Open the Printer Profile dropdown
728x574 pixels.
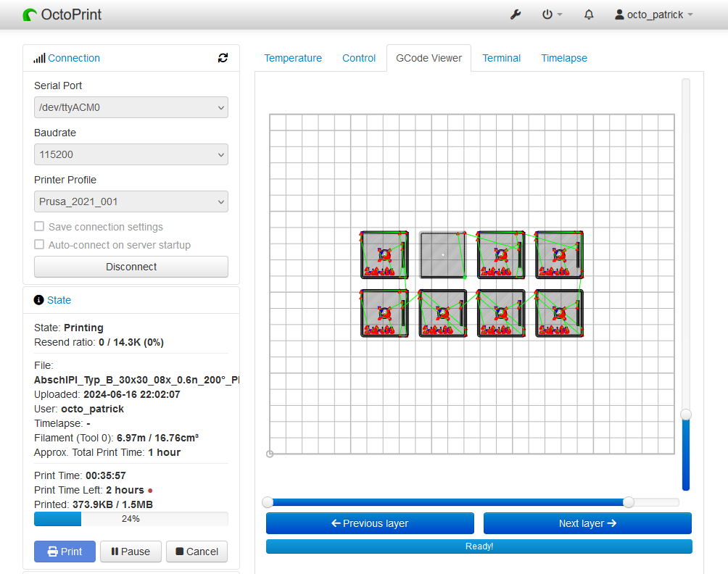click(x=131, y=201)
